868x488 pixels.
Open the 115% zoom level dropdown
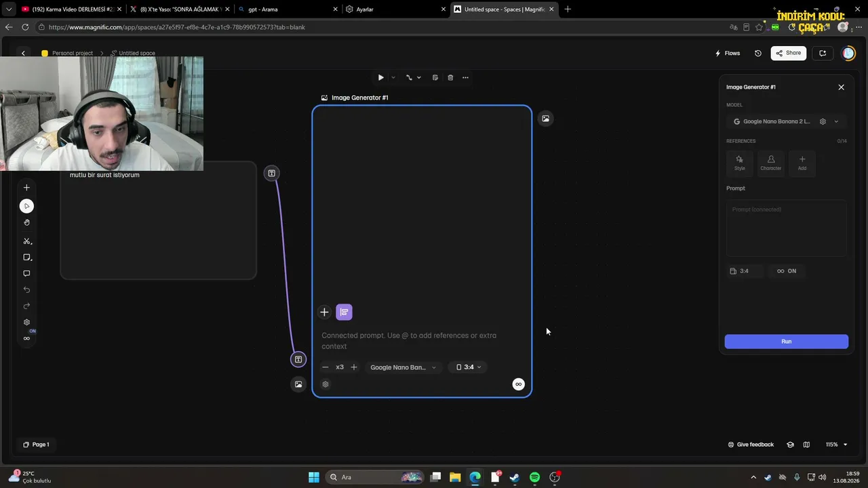[836, 445]
